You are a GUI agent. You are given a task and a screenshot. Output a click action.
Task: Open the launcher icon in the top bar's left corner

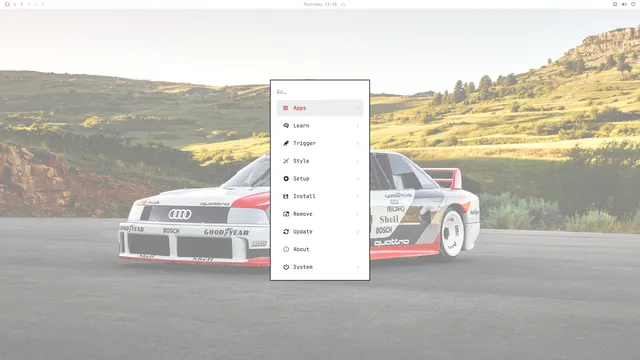click(7, 4)
